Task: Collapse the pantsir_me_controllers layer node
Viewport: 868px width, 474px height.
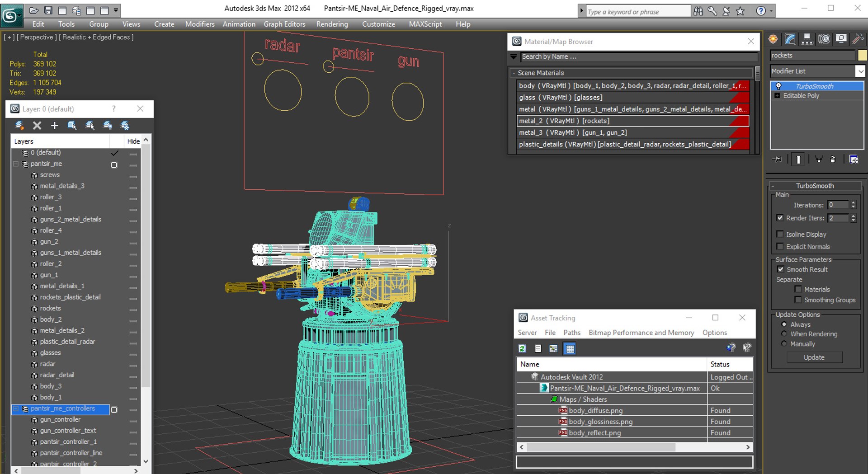Action: point(16,409)
